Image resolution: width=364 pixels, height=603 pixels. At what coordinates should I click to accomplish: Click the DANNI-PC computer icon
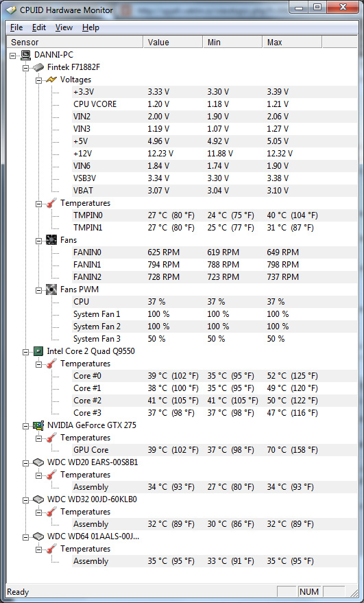click(26, 55)
